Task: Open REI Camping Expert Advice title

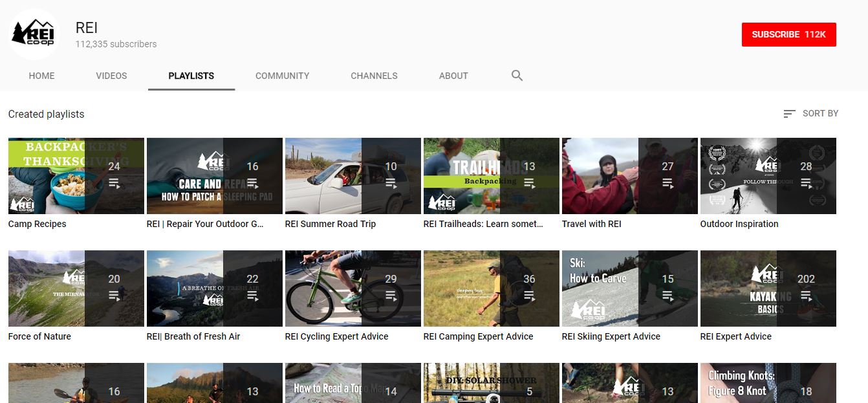Action: [x=478, y=336]
